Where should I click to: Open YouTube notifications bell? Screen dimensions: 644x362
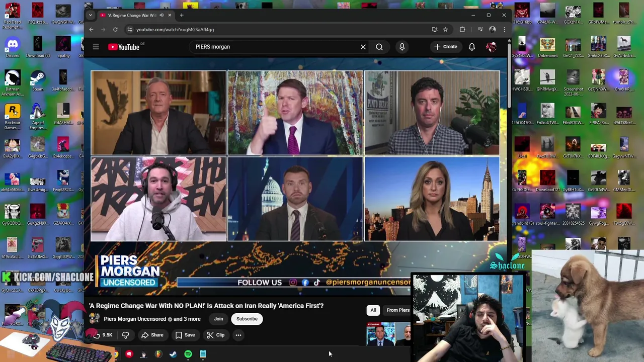tap(472, 47)
